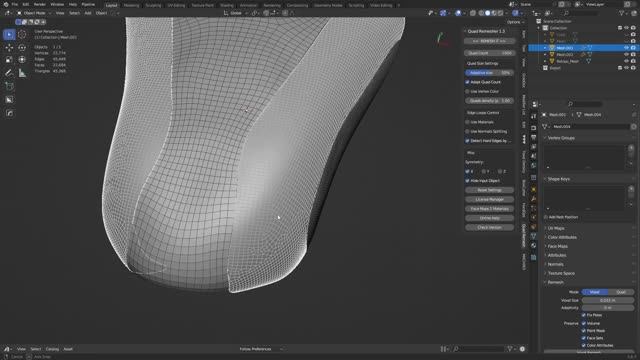This screenshot has height=360, width=640.
Task: Enable Use Materials checkbox
Action: (x=467, y=122)
